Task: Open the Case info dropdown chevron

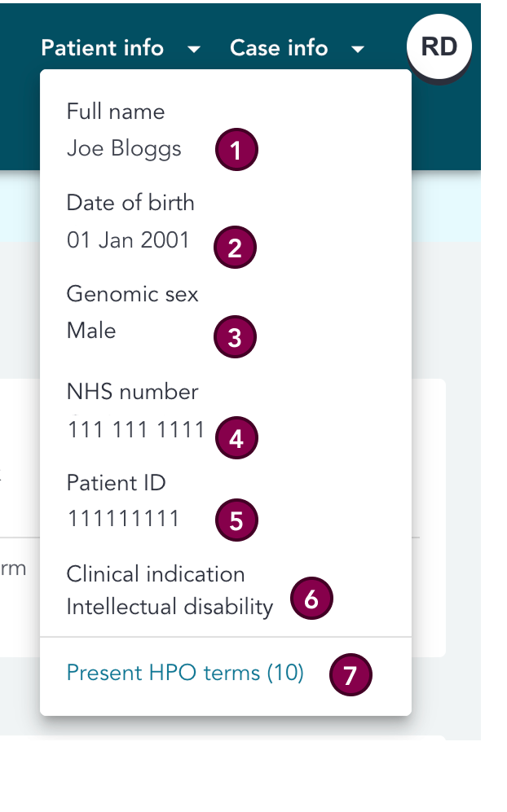Action: [358, 49]
